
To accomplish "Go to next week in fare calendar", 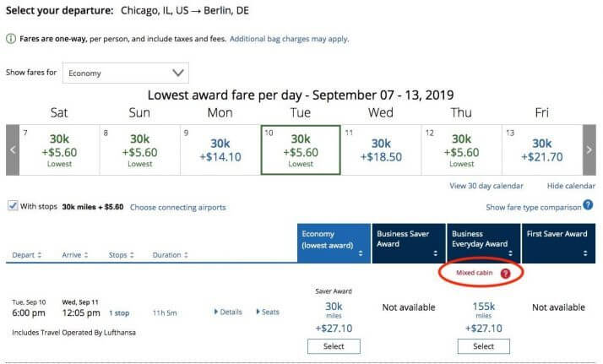I will coord(589,150).
